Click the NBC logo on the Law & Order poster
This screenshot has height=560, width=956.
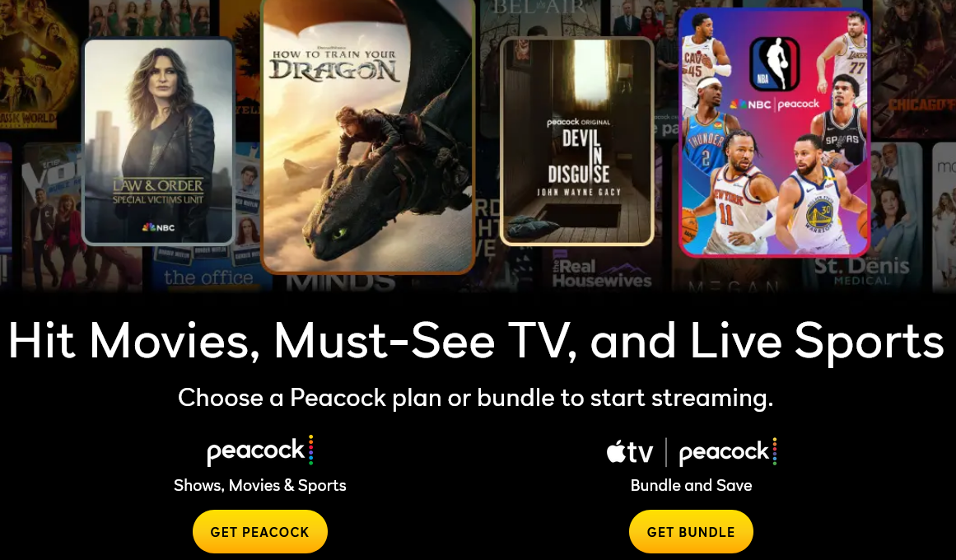158,227
